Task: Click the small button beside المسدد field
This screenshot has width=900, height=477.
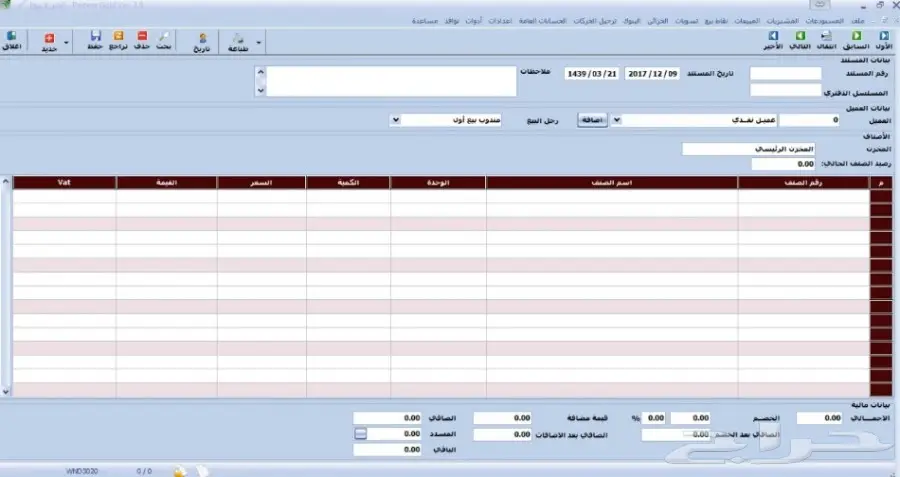Action: click(x=360, y=434)
